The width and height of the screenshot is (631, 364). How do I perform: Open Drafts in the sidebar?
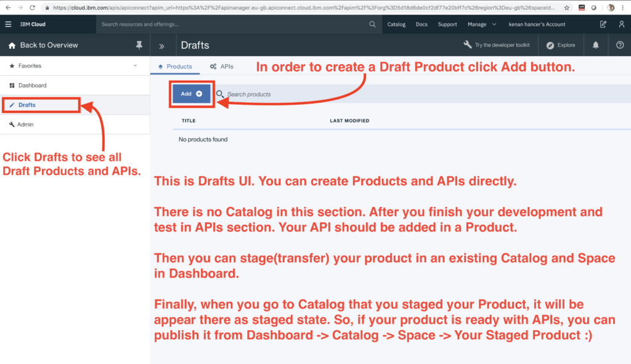coord(75,105)
